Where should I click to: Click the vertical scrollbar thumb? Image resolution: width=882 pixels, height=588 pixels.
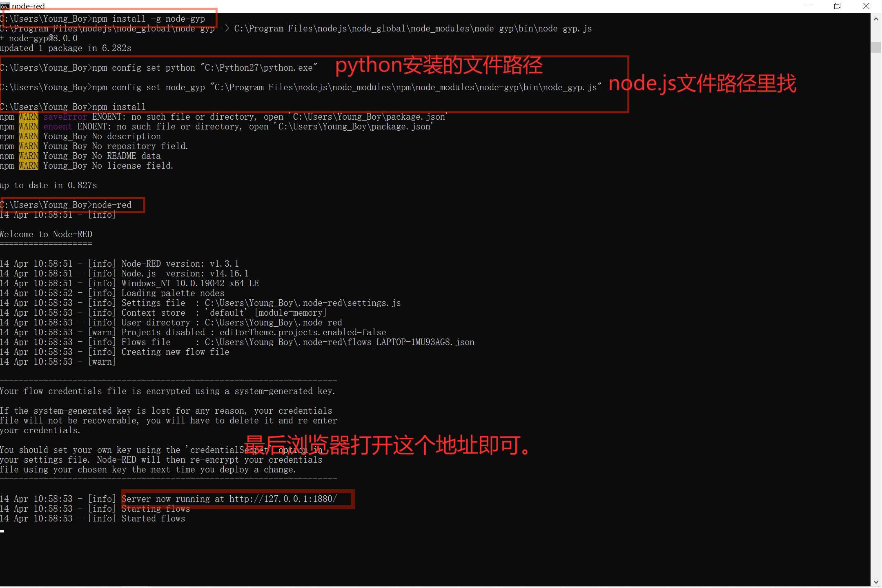[876, 47]
